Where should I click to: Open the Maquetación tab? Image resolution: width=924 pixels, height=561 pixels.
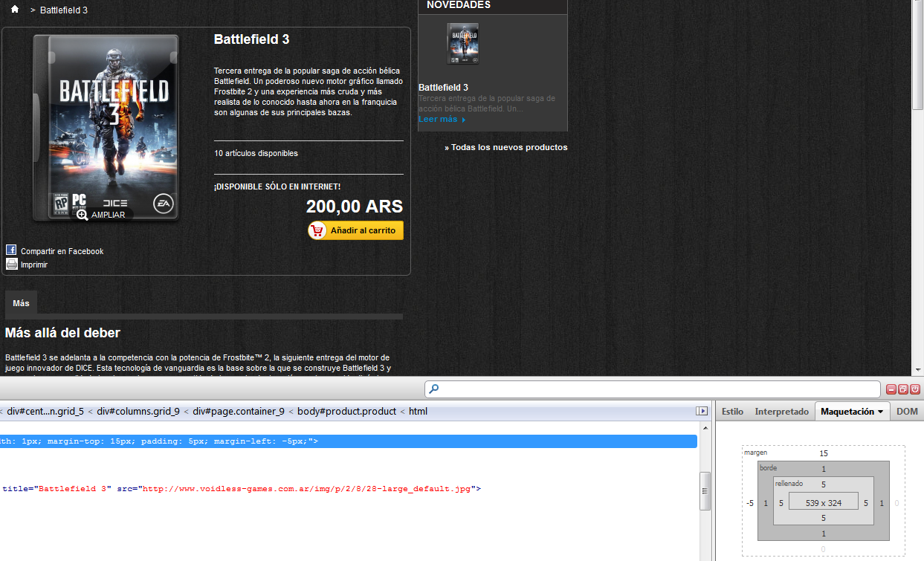point(852,412)
